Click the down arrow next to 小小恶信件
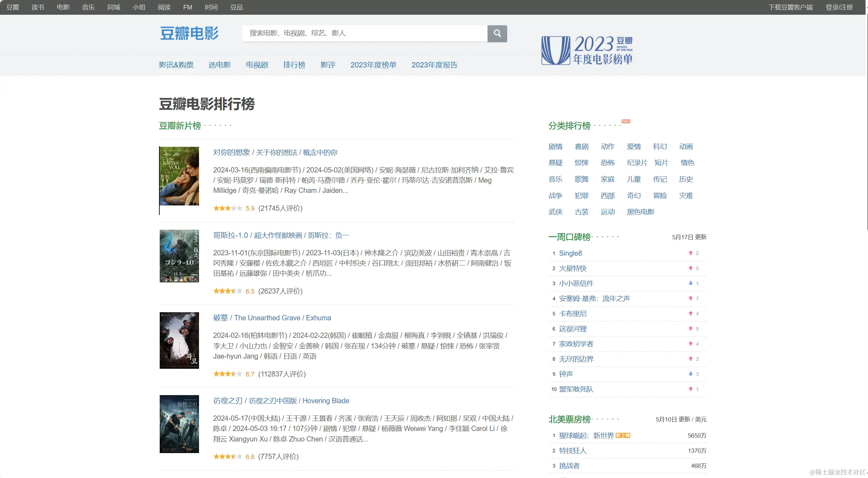 (x=690, y=283)
